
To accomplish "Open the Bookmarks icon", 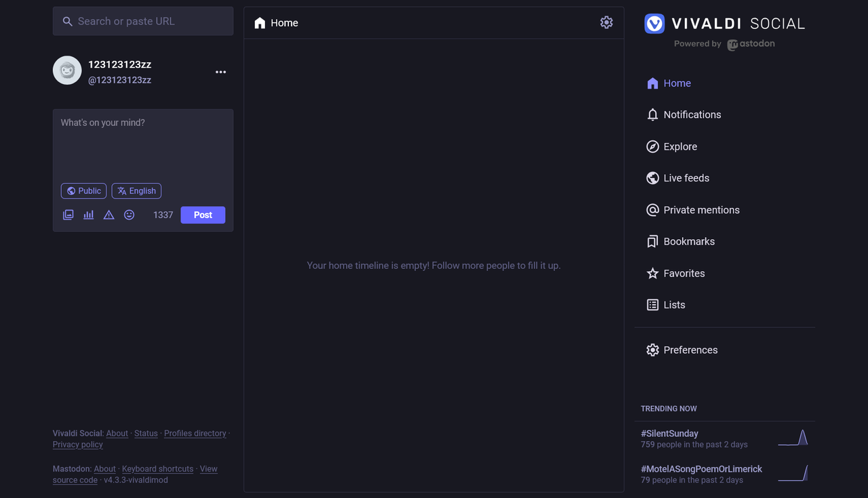I will 652,242.
